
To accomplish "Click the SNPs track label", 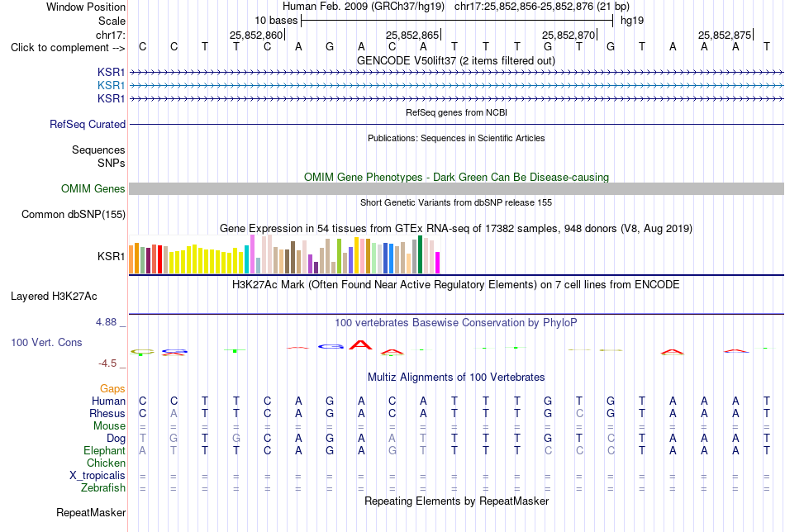I will click(112, 164).
